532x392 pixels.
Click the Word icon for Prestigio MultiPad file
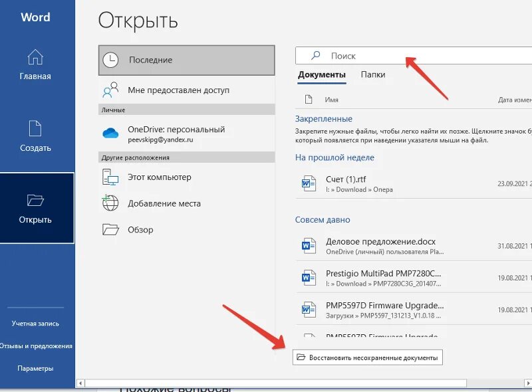click(x=309, y=278)
